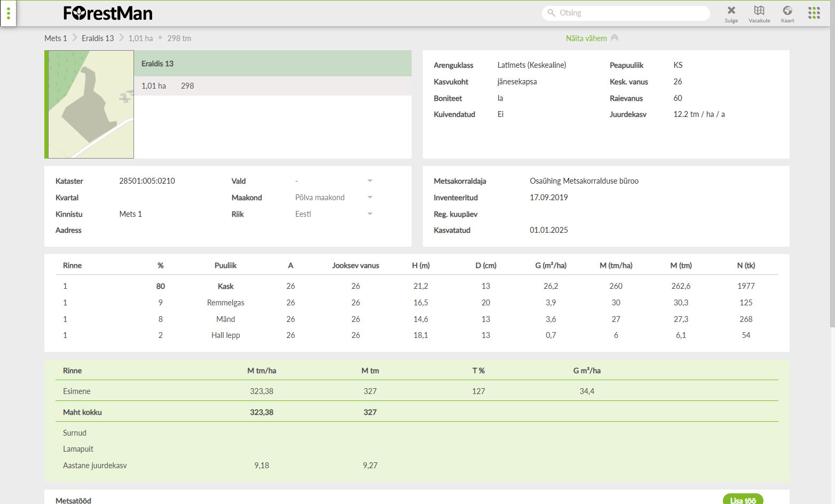
Task: Open the apps grid menu icon
Action: point(814,13)
